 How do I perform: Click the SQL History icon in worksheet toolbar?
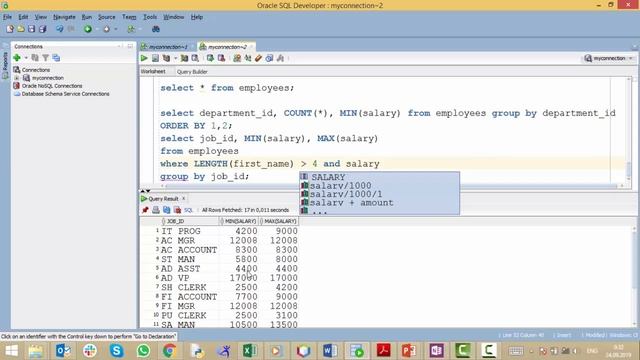269,58
